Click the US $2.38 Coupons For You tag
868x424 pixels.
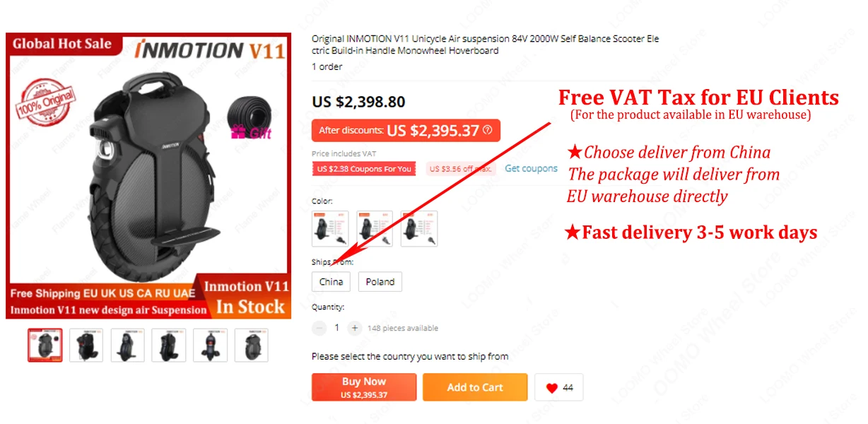[364, 169]
